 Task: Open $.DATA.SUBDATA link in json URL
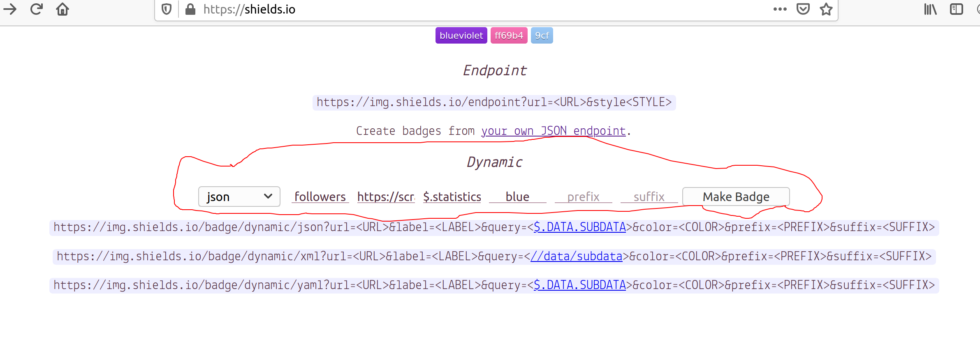(x=579, y=227)
